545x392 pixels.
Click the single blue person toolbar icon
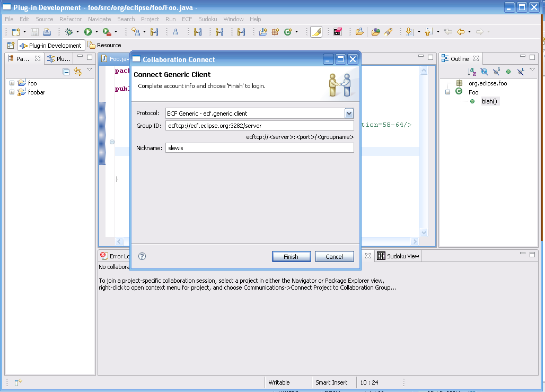[176, 32]
